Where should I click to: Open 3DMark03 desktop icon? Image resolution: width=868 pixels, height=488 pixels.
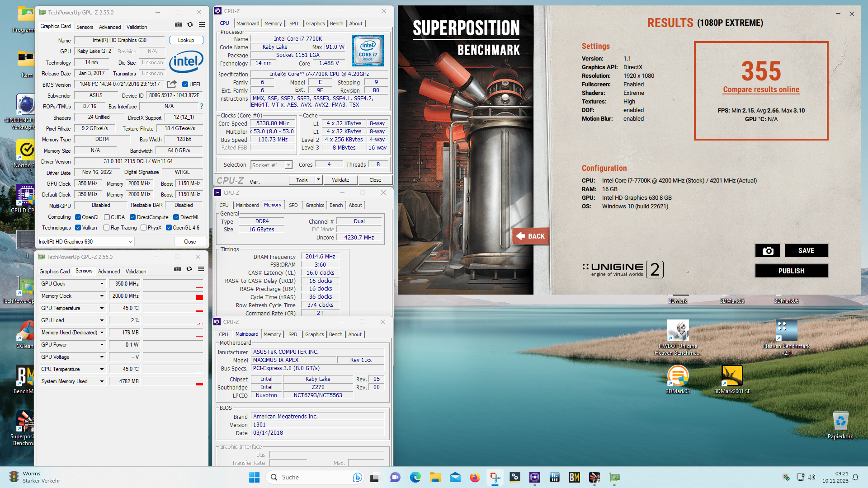coord(678,380)
